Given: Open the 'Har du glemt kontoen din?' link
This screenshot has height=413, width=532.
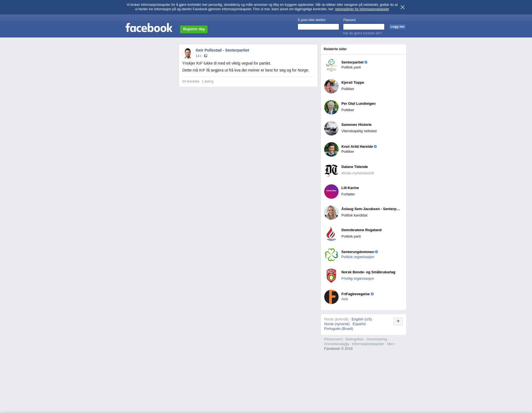Looking at the screenshot, I should [362, 33].
